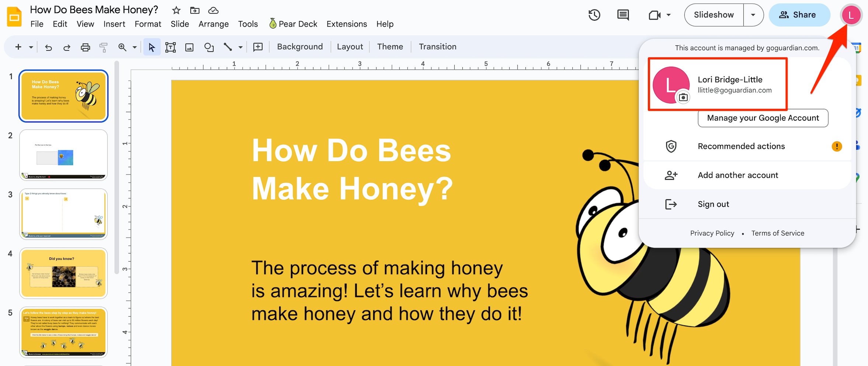Click the account avatar in top corner

851,15
